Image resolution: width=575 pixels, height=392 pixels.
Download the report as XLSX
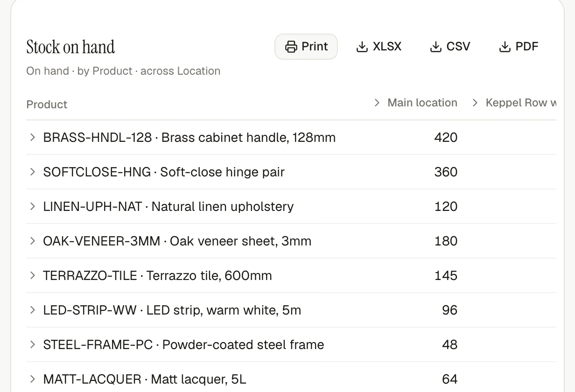tap(379, 47)
